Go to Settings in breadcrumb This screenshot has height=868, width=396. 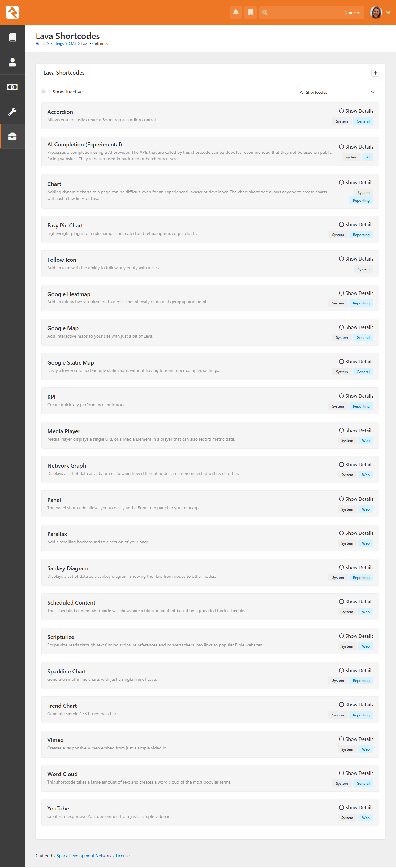(x=57, y=44)
